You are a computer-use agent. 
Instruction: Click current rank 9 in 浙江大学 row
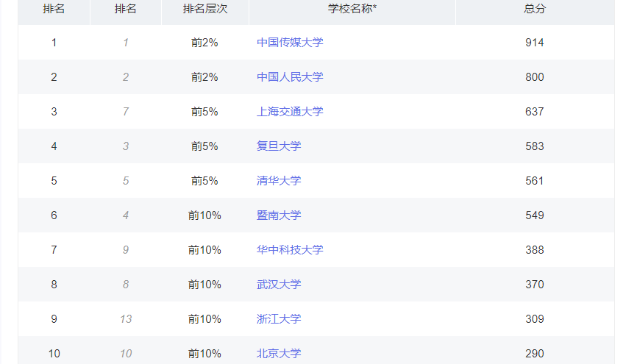pyautogui.click(x=54, y=319)
